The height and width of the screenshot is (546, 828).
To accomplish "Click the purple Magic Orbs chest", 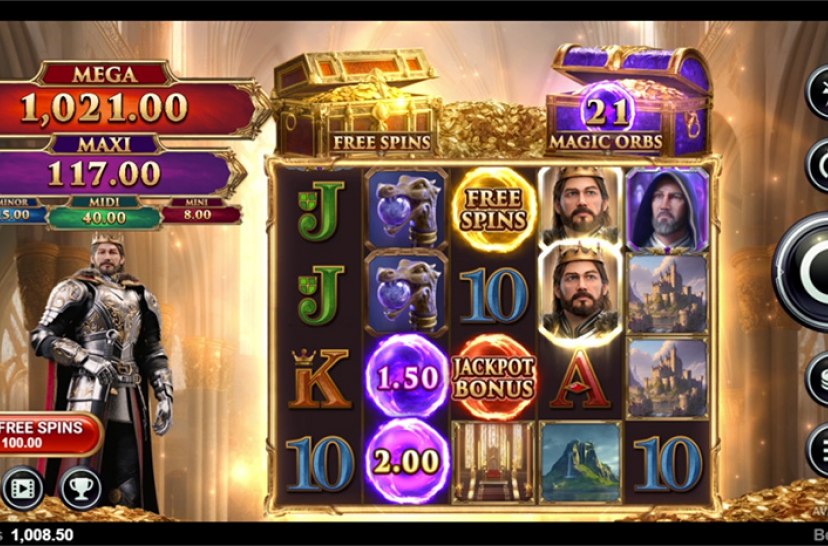I will (628, 100).
